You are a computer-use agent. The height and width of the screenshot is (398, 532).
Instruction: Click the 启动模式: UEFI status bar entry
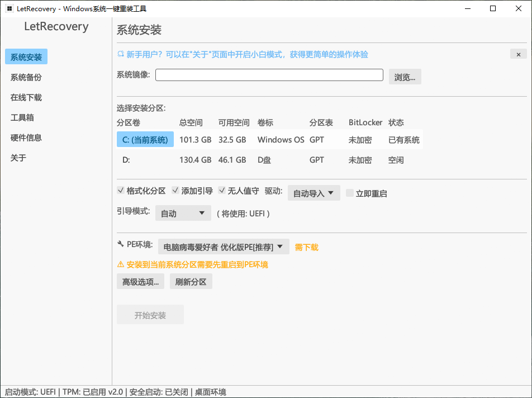coord(30,392)
